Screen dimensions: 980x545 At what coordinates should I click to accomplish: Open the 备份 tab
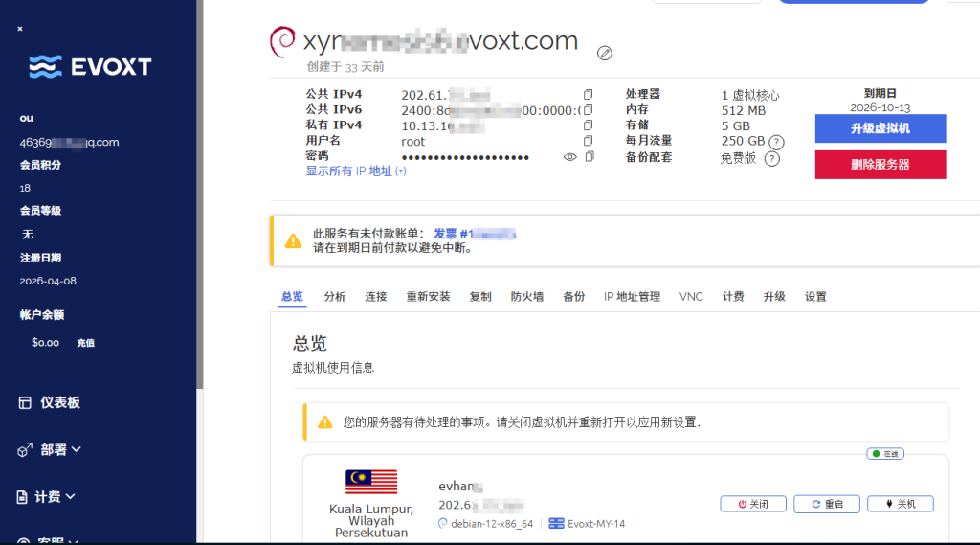(x=574, y=297)
